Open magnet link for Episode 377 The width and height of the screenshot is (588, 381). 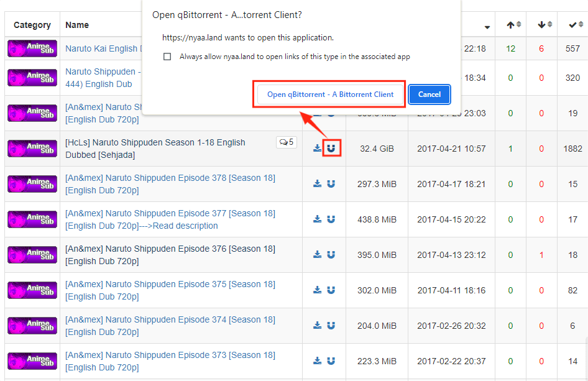(x=331, y=219)
